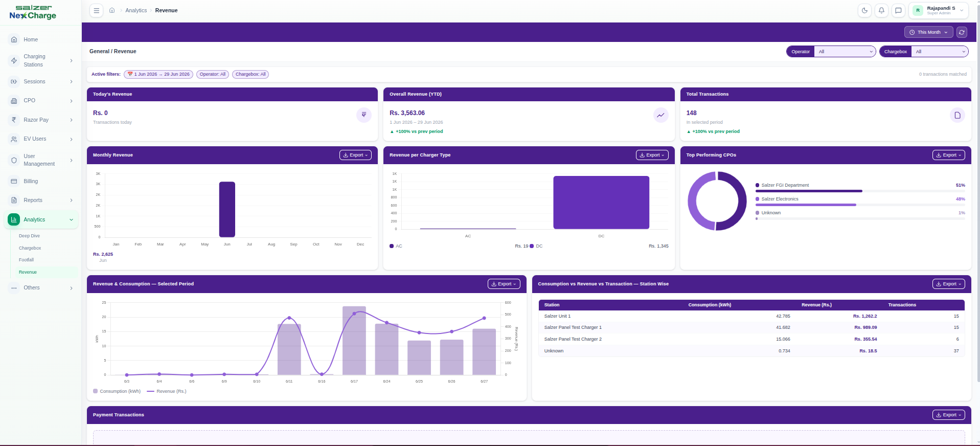Click the refresh icon beside This Month
Image resolution: width=980 pixels, height=446 pixels.
(x=962, y=32)
